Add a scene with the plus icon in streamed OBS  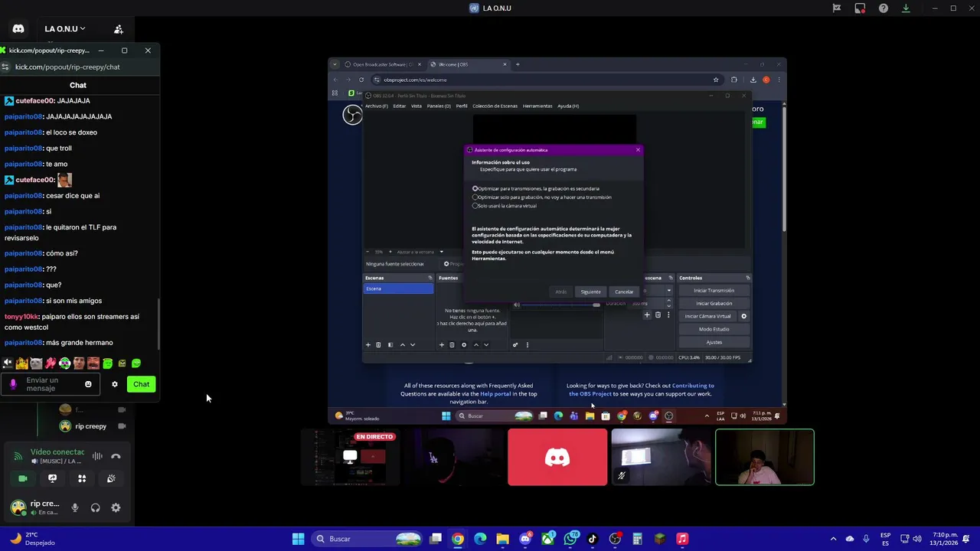367,345
